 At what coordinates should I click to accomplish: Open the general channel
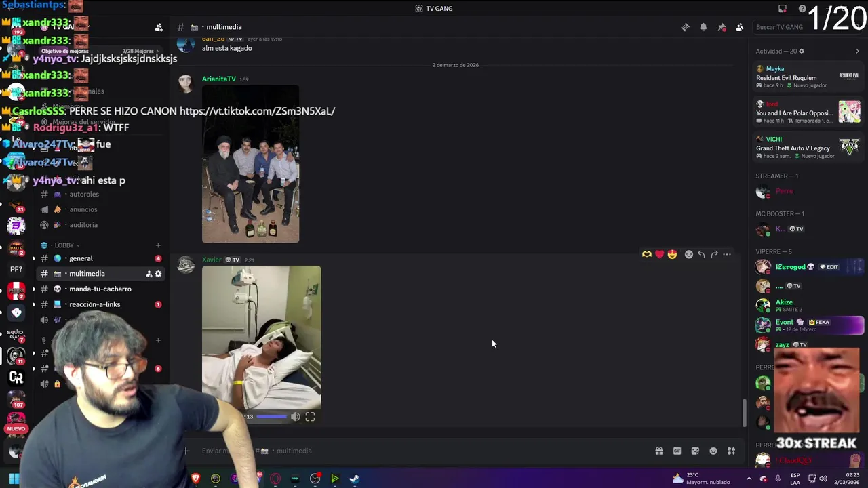[x=100, y=258]
